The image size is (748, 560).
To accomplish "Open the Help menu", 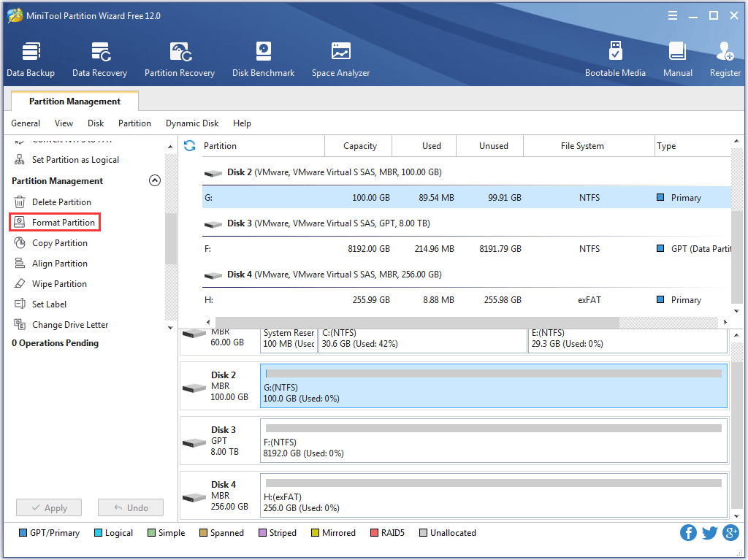I will pos(242,123).
